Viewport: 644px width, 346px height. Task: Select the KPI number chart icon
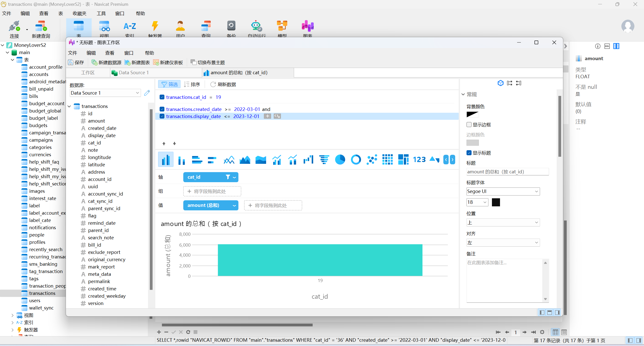(x=419, y=160)
